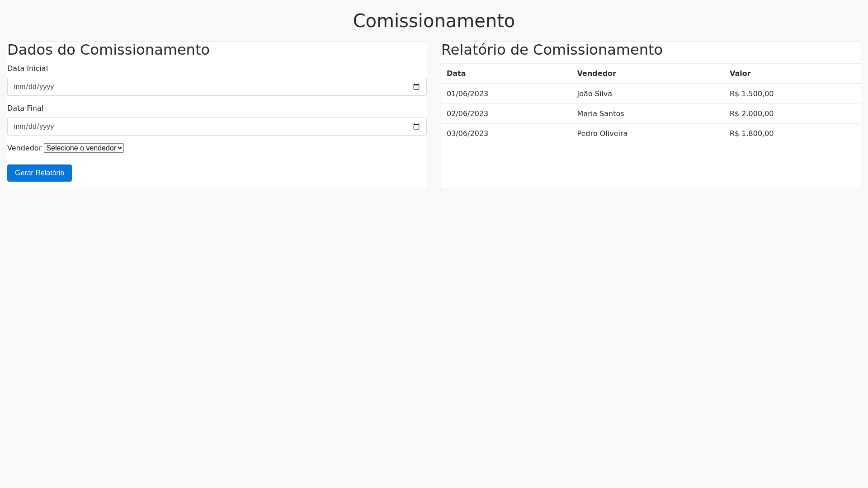Click the Dados do Comissionamento heading
The height and width of the screenshot is (488, 868).
(x=108, y=50)
